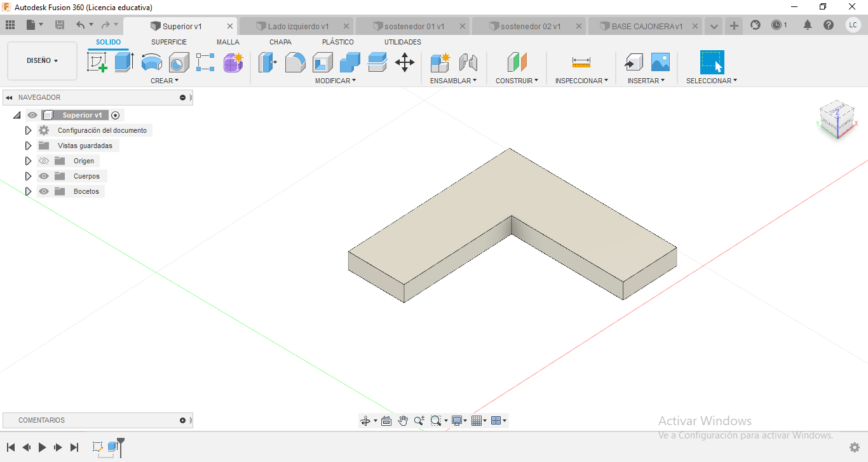The height and width of the screenshot is (462, 868).
Task: Open the DISEÑO workspace dropdown
Action: tap(42, 61)
